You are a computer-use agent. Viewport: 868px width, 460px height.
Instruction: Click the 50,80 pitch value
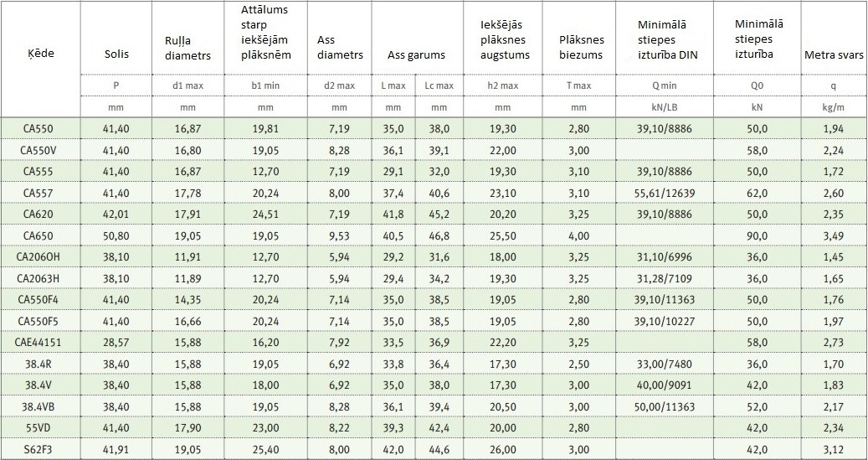click(116, 235)
